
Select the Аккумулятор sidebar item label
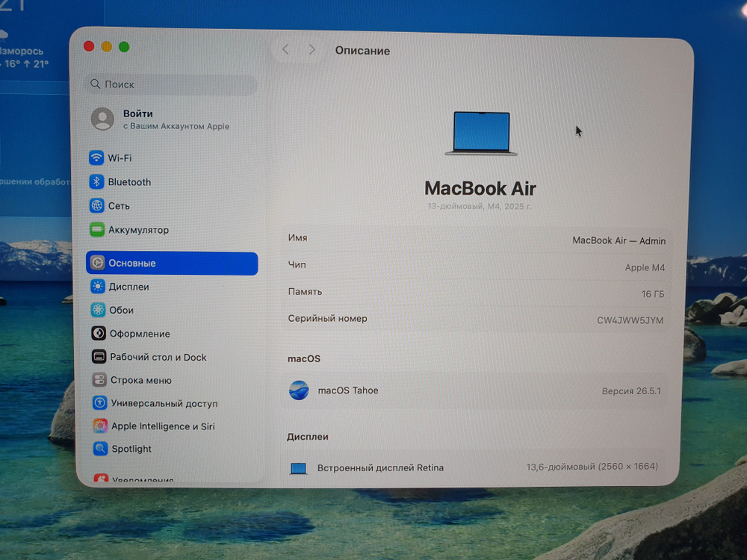pos(139,230)
